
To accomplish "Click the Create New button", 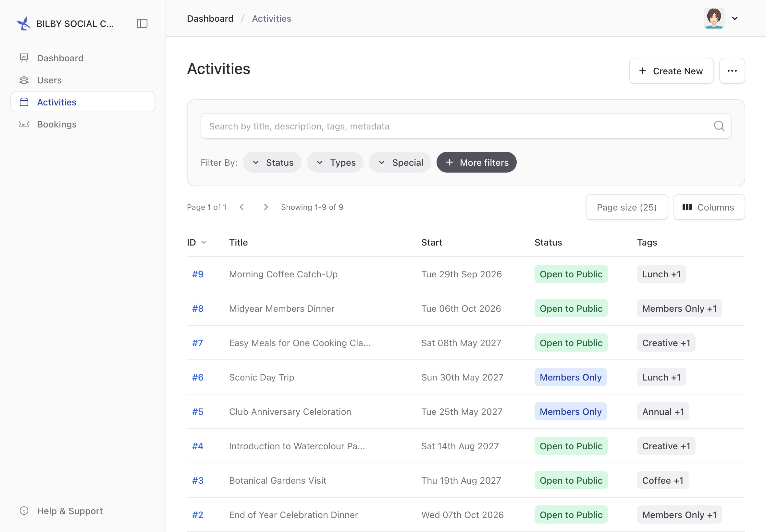I will (671, 71).
